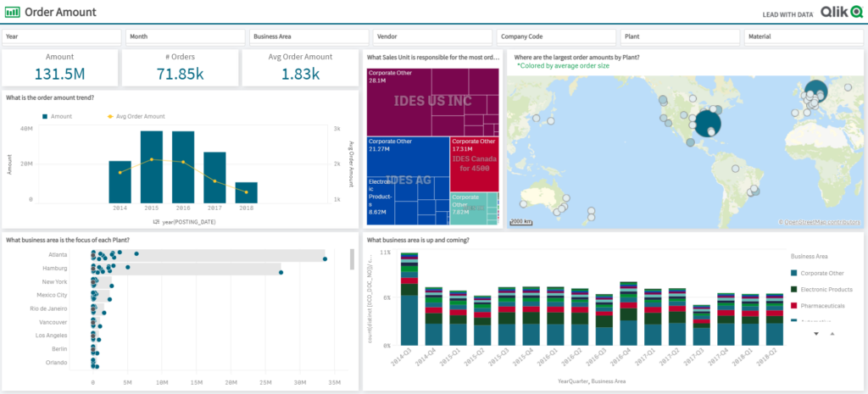Select the 2016-Q4 stacked bar
The width and height of the screenshot is (868, 394).
click(629, 314)
